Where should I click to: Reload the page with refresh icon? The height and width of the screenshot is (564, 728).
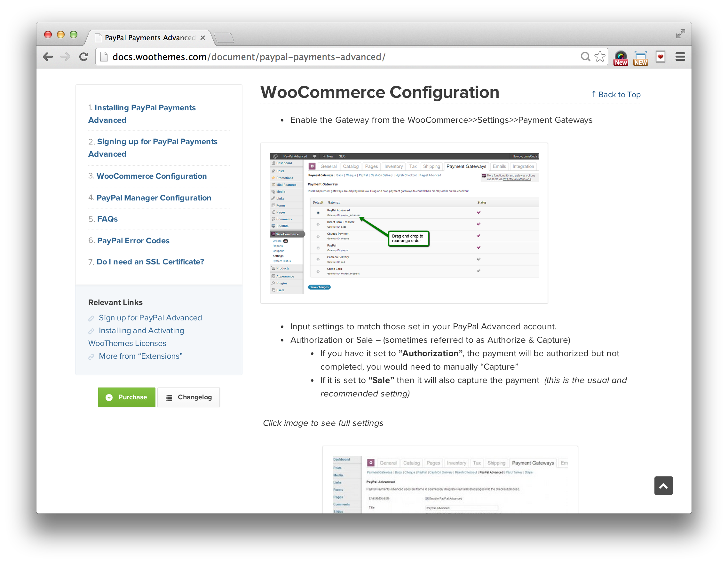(84, 57)
